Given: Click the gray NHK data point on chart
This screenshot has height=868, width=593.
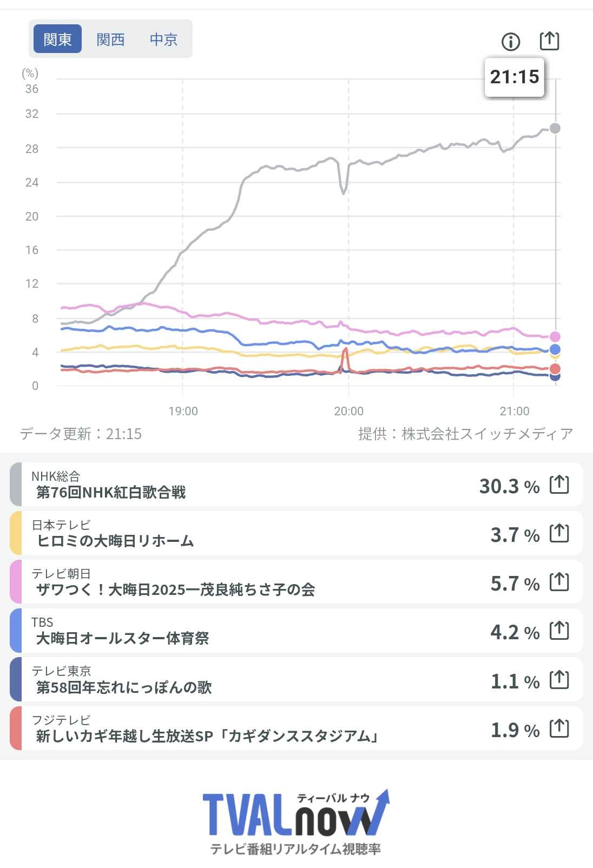Looking at the screenshot, I should pos(555,128).
